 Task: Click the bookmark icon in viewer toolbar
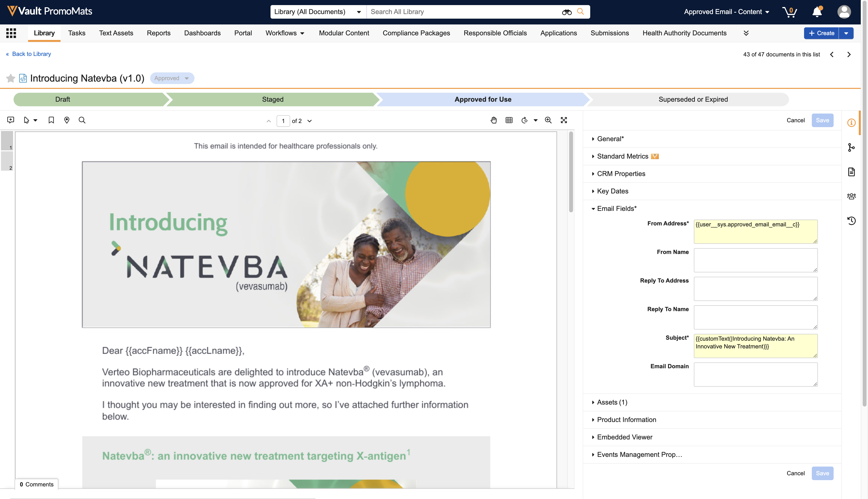click(x=51, y=120)
